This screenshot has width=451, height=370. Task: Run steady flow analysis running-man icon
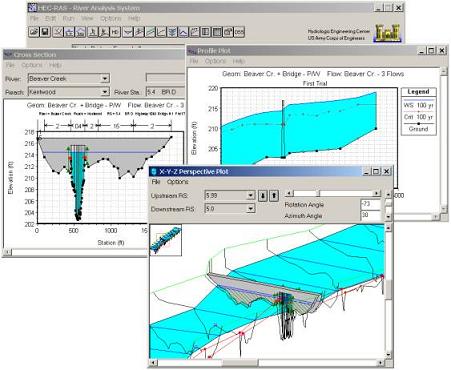click(92, 32)
